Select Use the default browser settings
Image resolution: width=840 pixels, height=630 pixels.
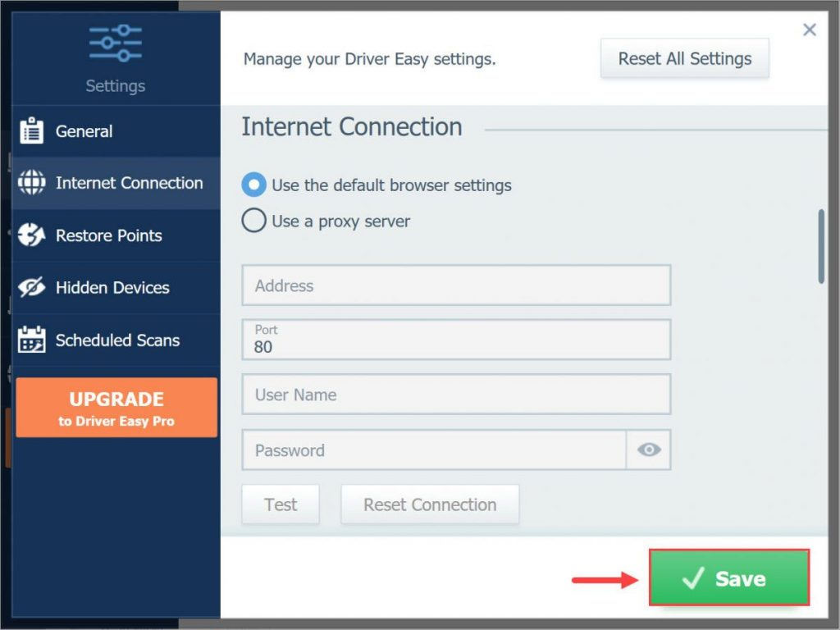[254, 185]
